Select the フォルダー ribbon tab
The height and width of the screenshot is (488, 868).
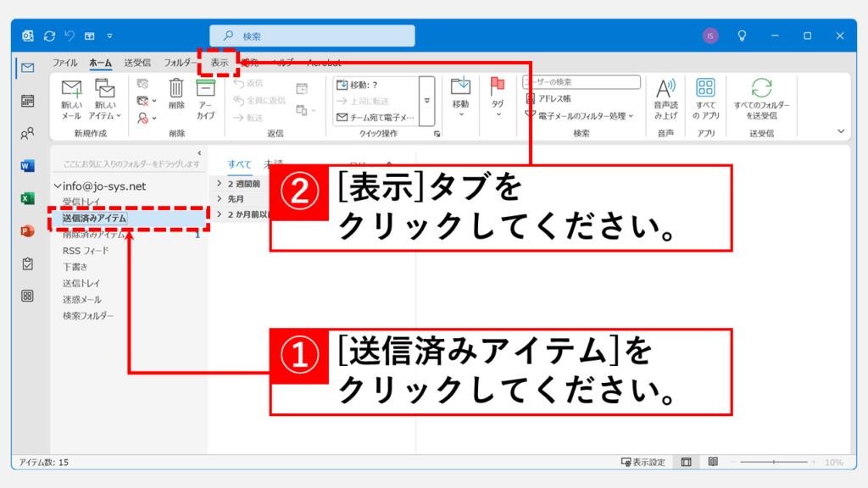[x=179, y=63]
